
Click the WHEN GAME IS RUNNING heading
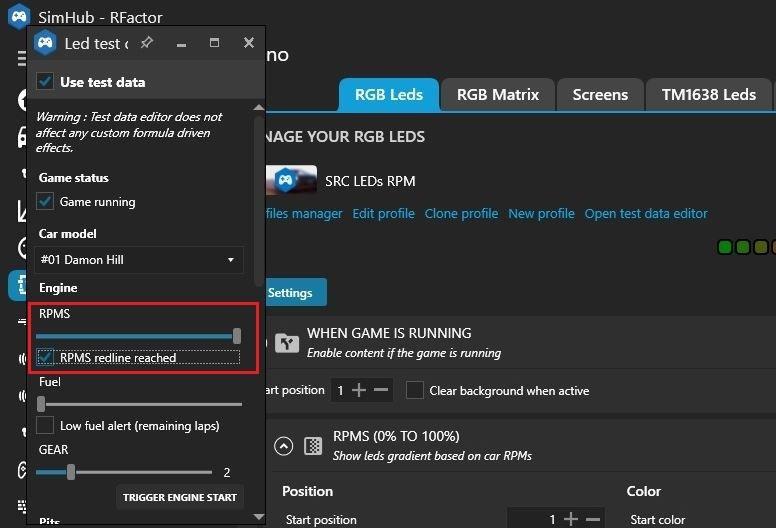point(389,333)
